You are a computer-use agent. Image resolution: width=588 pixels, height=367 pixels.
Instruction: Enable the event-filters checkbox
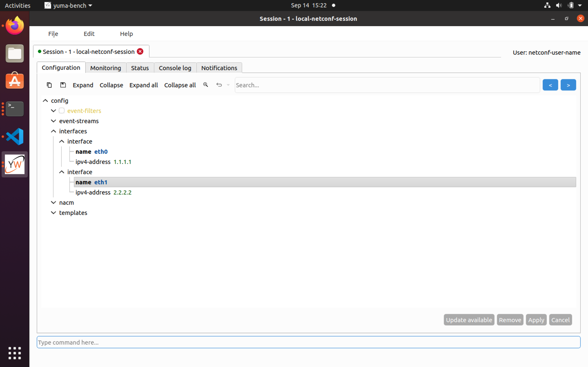click(x=61, y=111)
